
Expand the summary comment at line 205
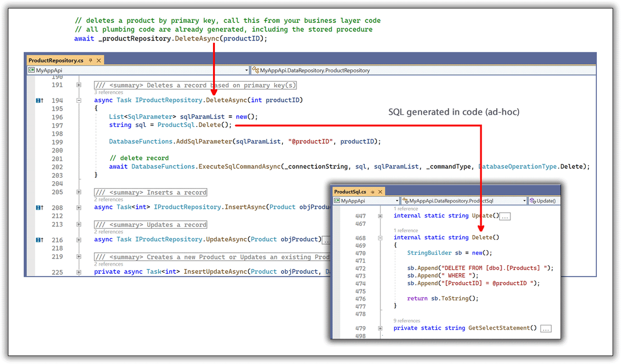[79, 192]
